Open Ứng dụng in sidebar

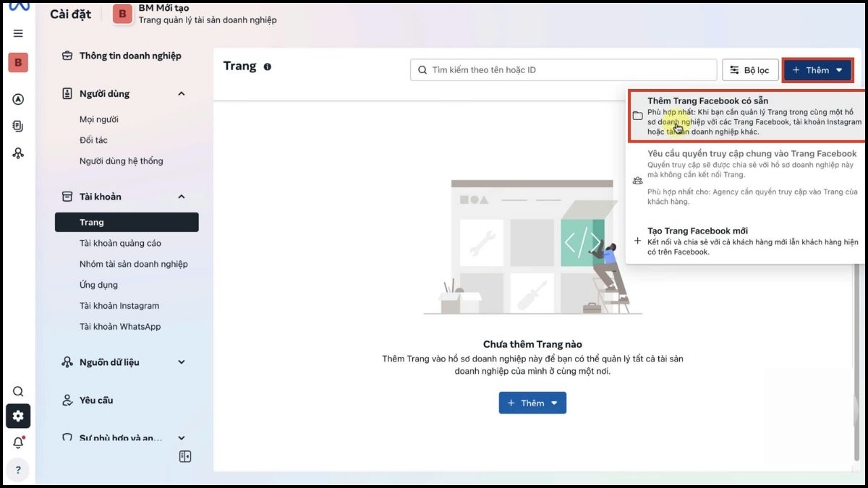[x=98, y=285]
